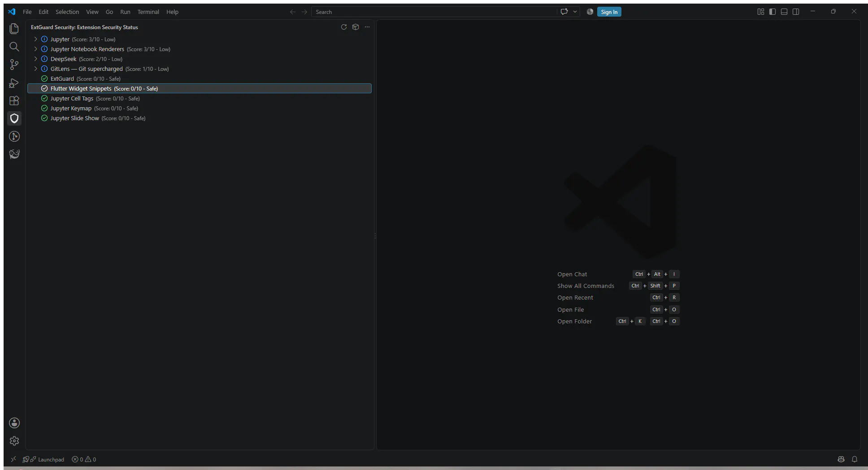The width and height of the screenshot is (868, 470).
Task: Refresh the extension security status list
Action: coord(344,27)
